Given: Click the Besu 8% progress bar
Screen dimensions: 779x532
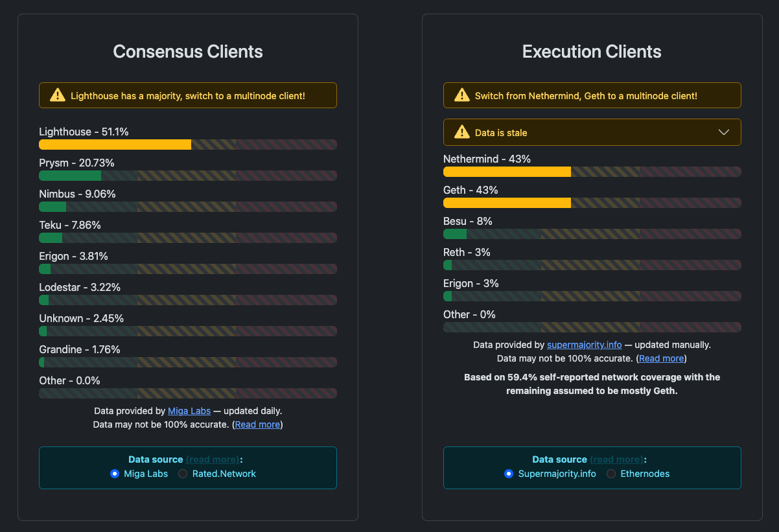Looking at the screenshot, I should (x=592, y=234).
